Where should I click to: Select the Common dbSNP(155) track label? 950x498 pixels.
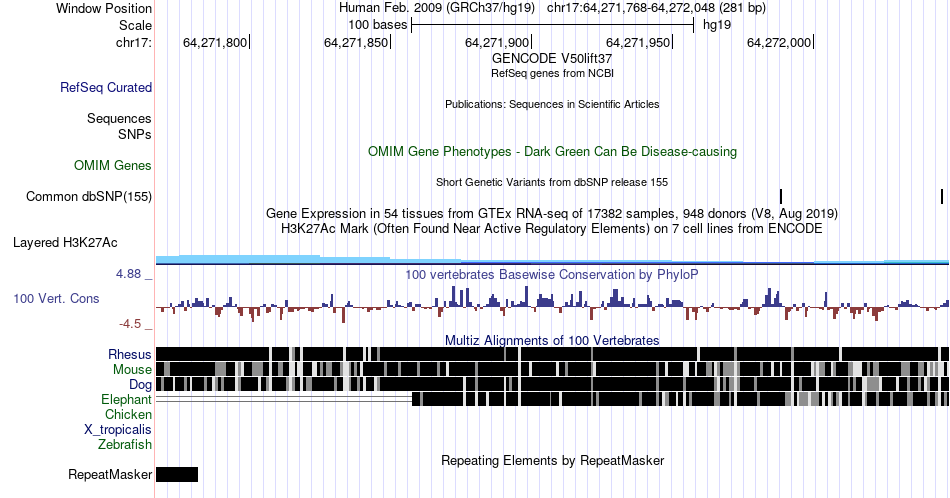pyautogui.click(x=89, y=196)
